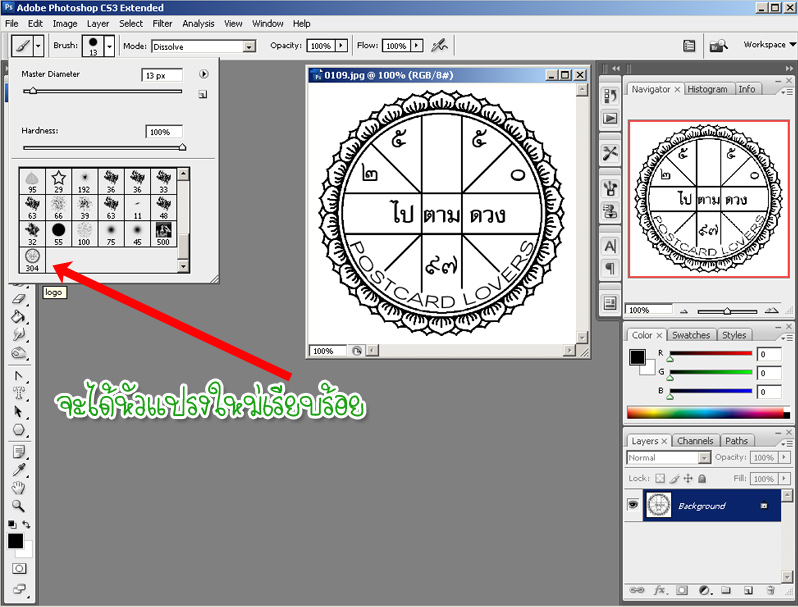Select the Eraser tool in toolbox
This screenshot has width=798, height=607.
19,299
